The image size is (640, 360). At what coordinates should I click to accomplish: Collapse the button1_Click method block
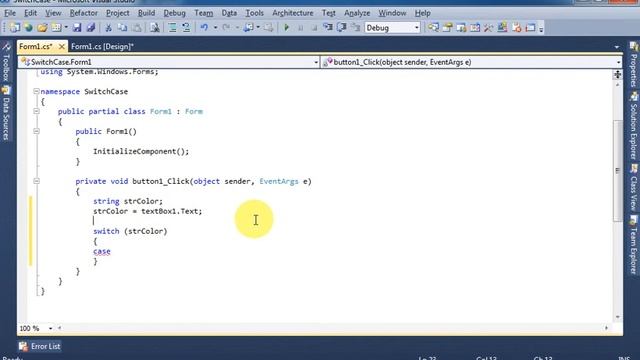(36, 181)
